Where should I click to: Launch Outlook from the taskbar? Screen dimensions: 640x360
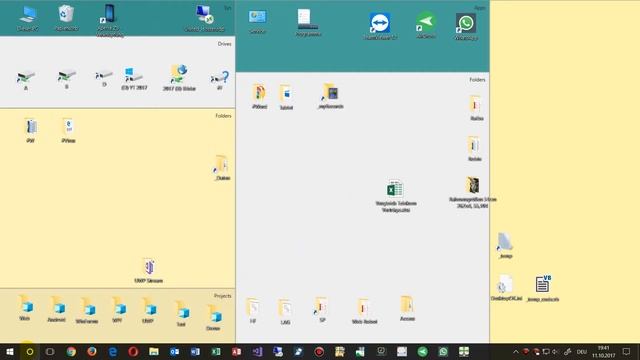coord(174,351)
